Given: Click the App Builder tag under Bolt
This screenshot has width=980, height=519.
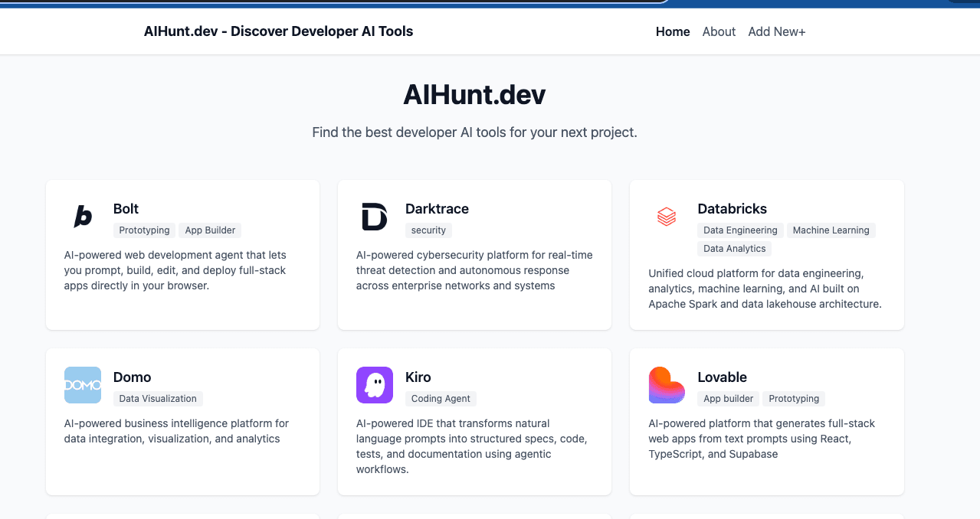Looking at the screenshot, I should 210,230.
